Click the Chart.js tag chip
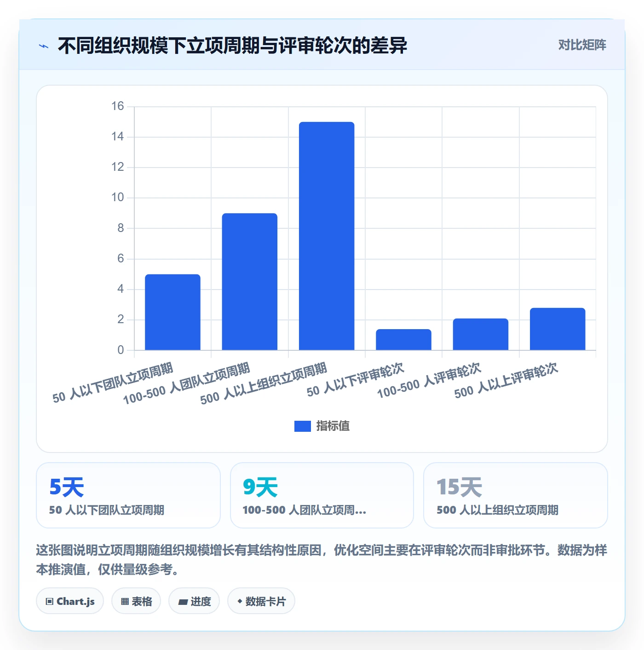 coord(70,601)
